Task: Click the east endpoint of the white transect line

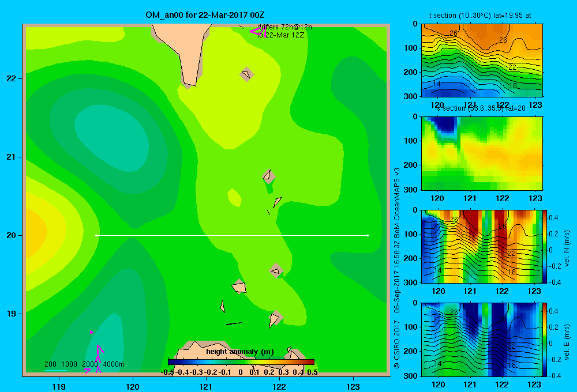Action: 368,235
